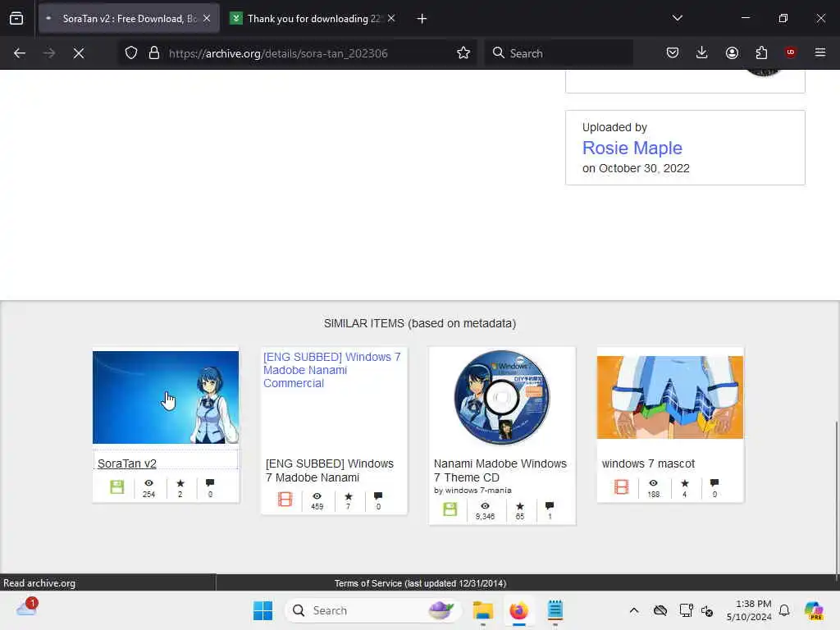Viewport: 840px width, 630px height.
Task: Open the Downloads panel
Action: coord(702,52)
